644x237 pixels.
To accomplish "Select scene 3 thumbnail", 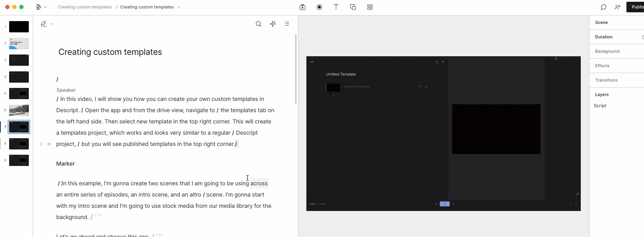I will [x=19, y=60].
